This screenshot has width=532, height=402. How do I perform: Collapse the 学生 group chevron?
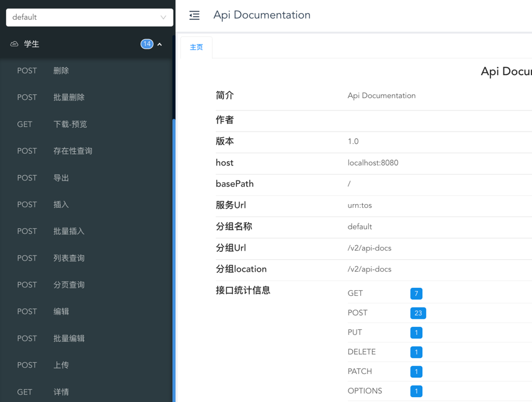(160, 45)
